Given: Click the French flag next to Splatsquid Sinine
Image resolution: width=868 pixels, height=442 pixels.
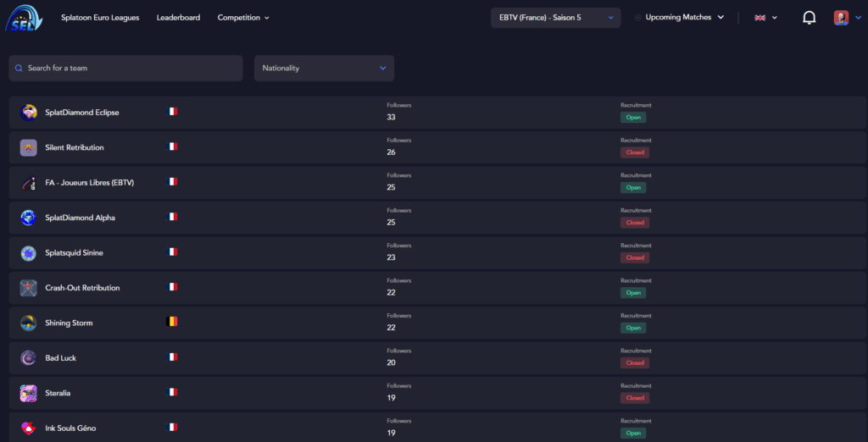Looking at the screenshot, I should pos(171,251).
